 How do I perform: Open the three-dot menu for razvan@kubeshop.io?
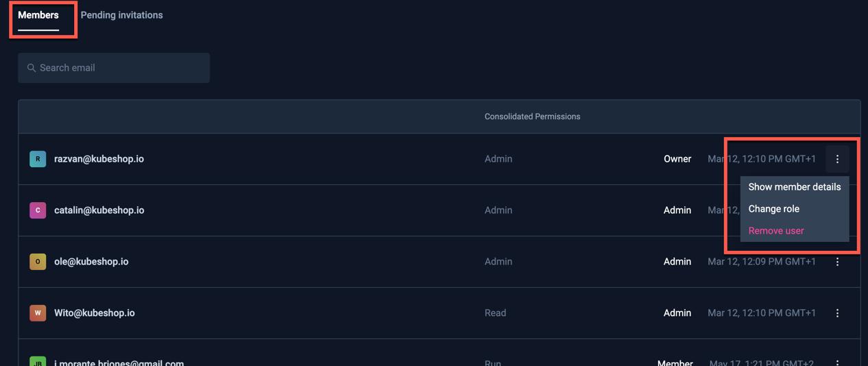coord(837,159)
